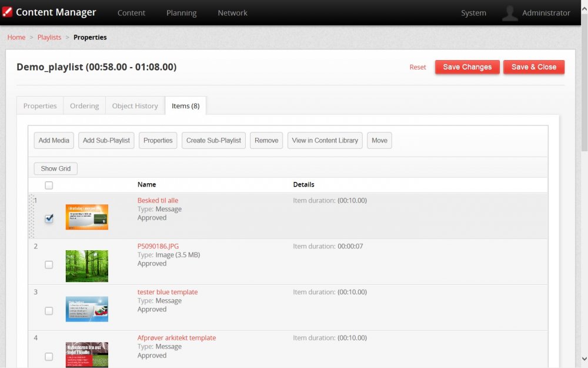588x368 pixels.
Task: Expand the Network menu
Action: (x=232, y=13)
